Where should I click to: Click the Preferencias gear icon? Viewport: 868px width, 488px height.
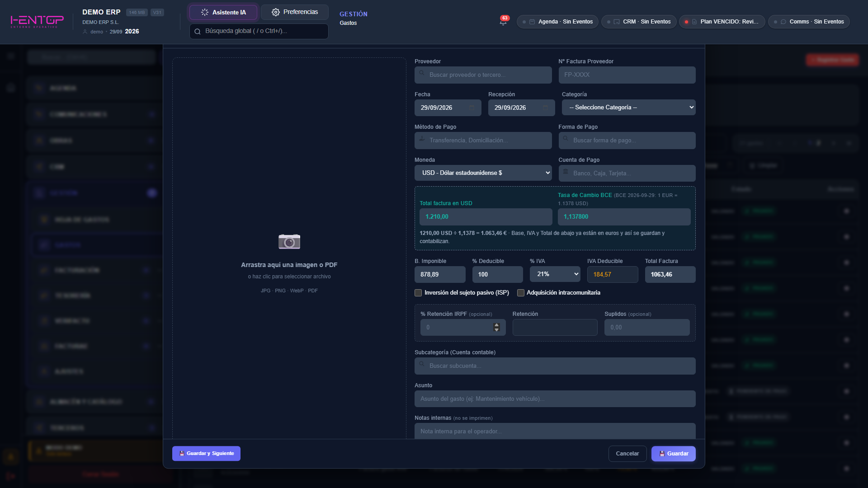pos(276,12)
